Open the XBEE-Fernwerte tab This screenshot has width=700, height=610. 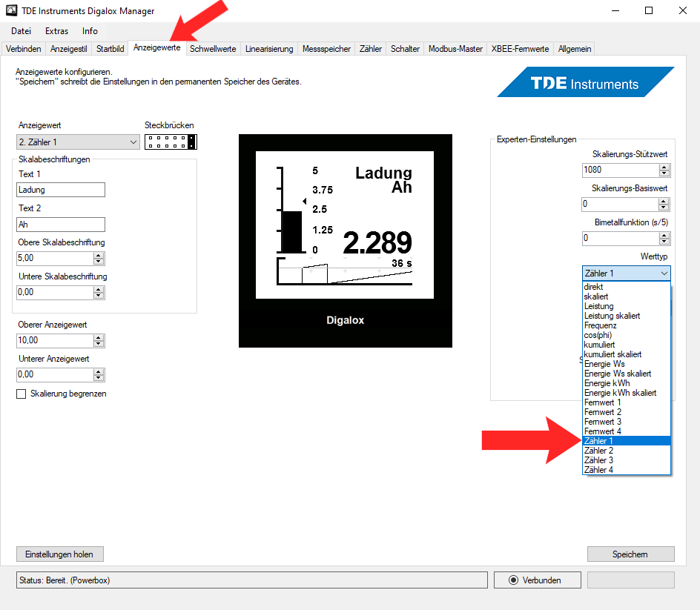pos(520,49)
